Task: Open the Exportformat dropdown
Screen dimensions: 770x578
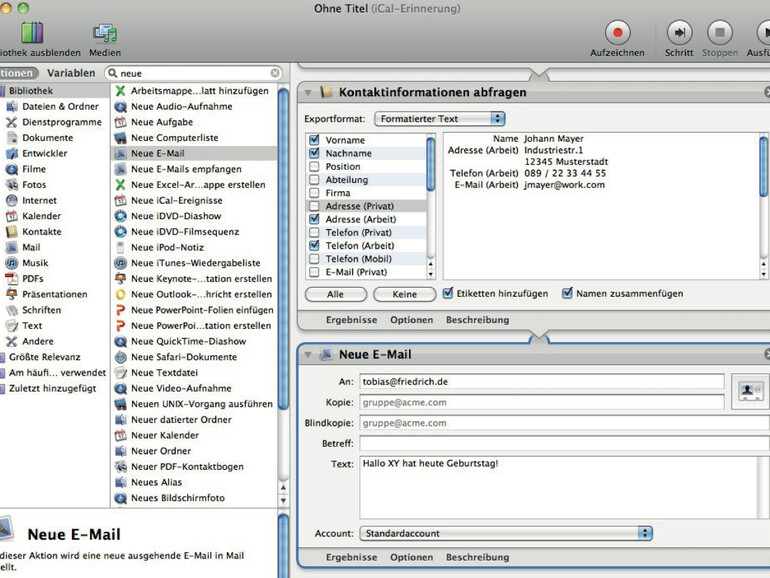Action: (440, 119)
